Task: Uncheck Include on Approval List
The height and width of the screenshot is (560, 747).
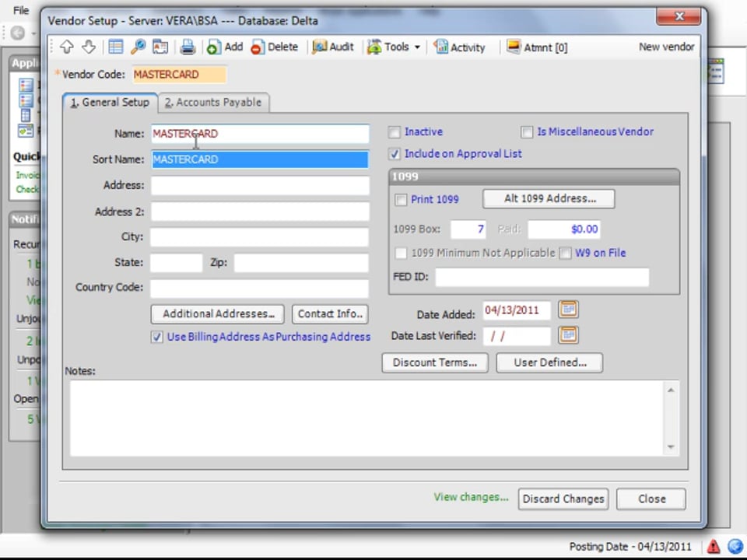Action: 394,154
